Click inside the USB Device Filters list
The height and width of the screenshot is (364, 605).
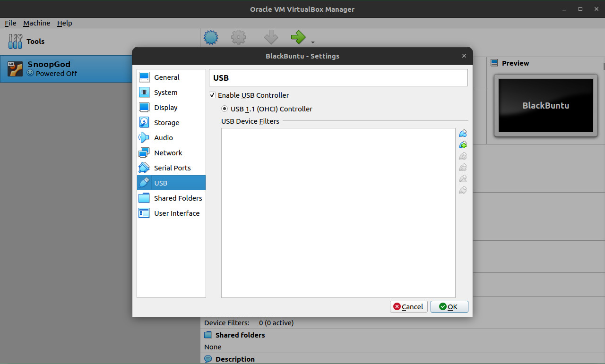pos(338,213)
